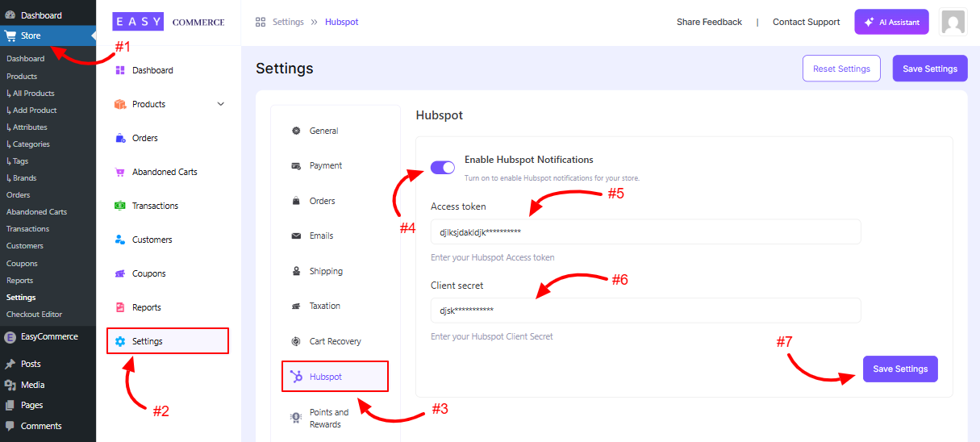Click the Access token input field
The image size is (980, 442).
click(645, 231)
